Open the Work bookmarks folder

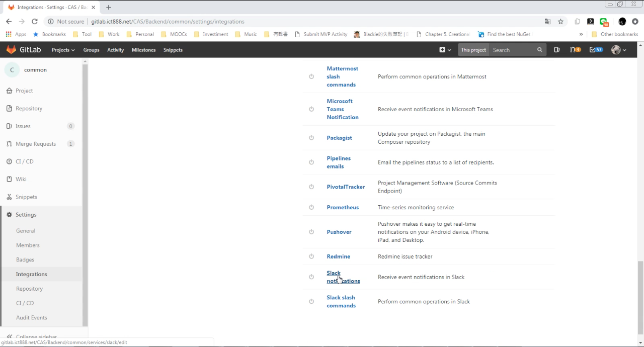click(x=109, y=34)
